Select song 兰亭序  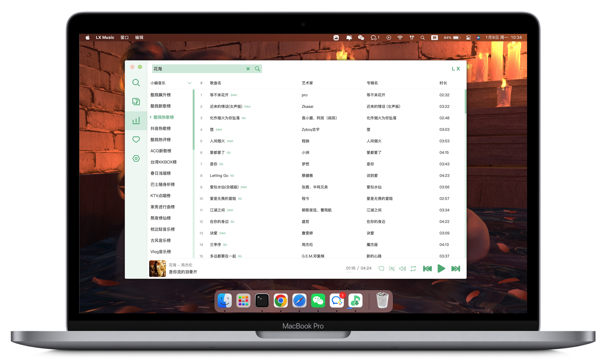click(215, 245)
